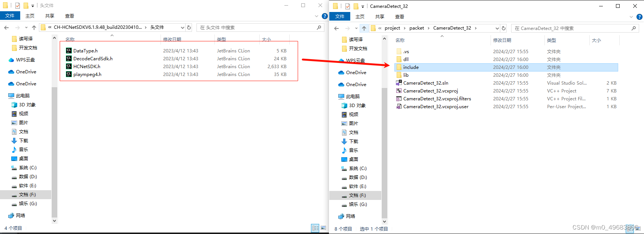Click project breadcrumb in right address bar
The image size is (644, 234).
tap(392, 28)
